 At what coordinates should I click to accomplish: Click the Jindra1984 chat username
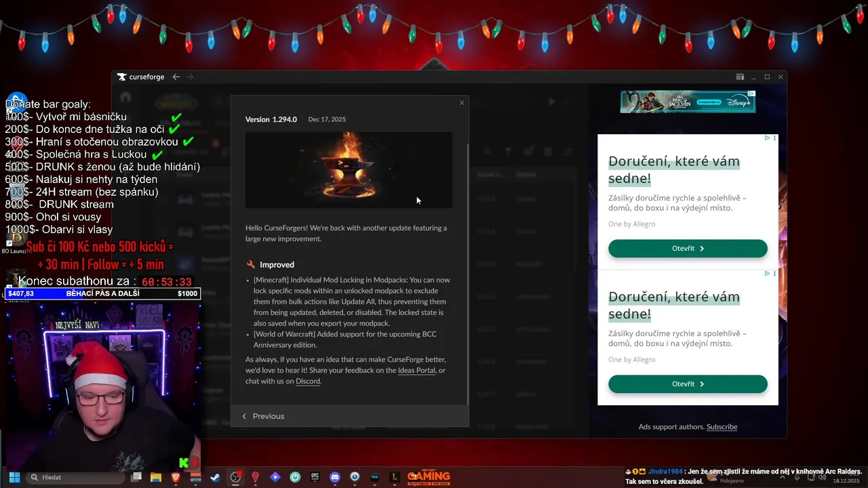point(665,472)
